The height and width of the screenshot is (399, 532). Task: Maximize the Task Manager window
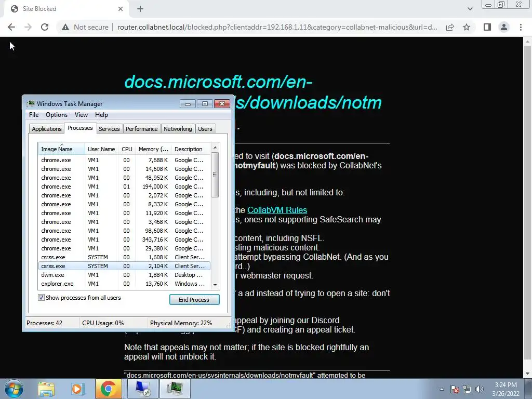pos(205,103)
